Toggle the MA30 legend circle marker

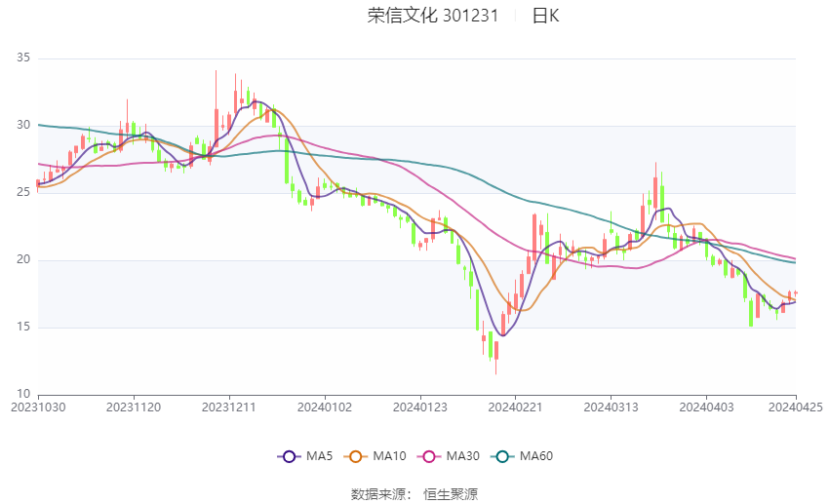[x=429, y=456]
